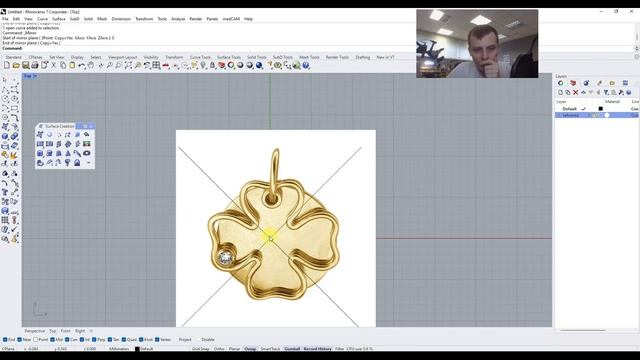The height and width of the screenshot is (360, 640).
Task: Click the Open file folder icon
Action: pyautogui.click(x=16, y=65)
